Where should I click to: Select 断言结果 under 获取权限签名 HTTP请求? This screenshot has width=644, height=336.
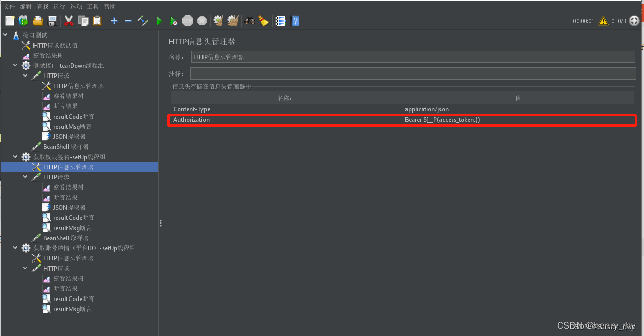click(65, 197)
